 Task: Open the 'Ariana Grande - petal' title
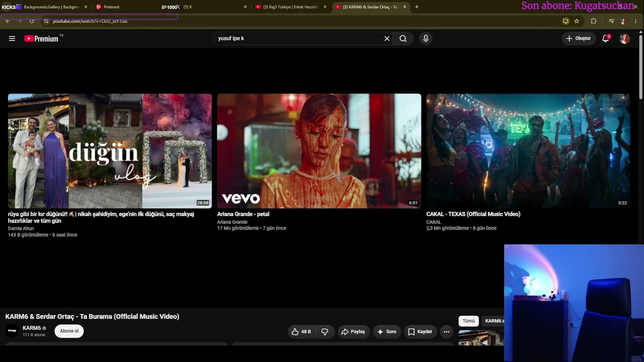[244, 214]
